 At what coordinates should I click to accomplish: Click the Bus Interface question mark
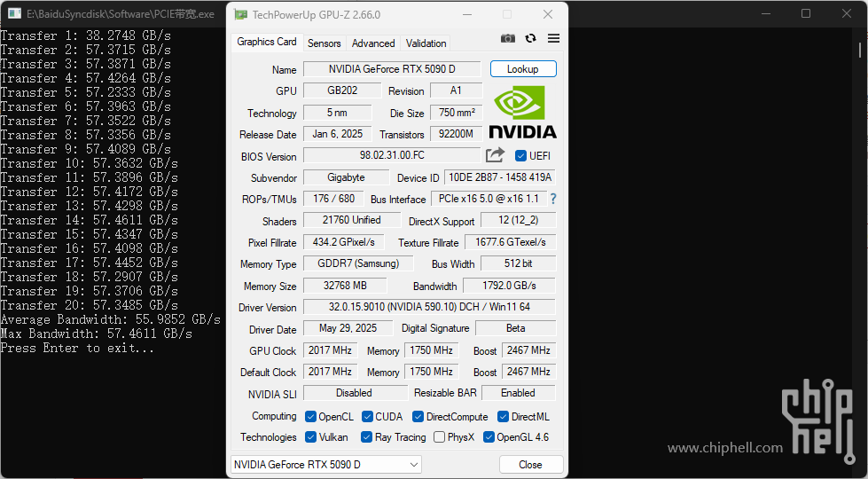tap(553, 199)
